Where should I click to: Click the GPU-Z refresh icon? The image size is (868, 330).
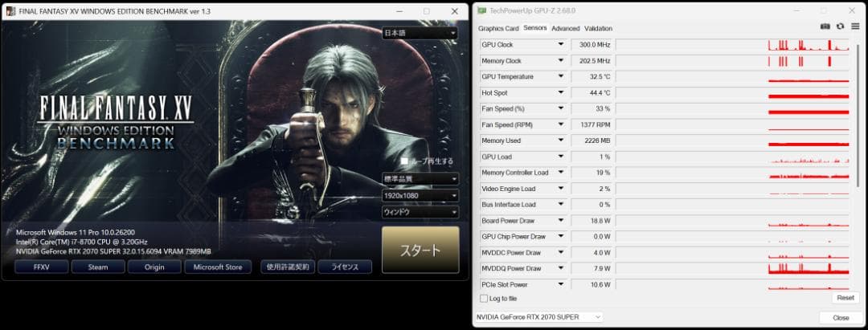841,26
